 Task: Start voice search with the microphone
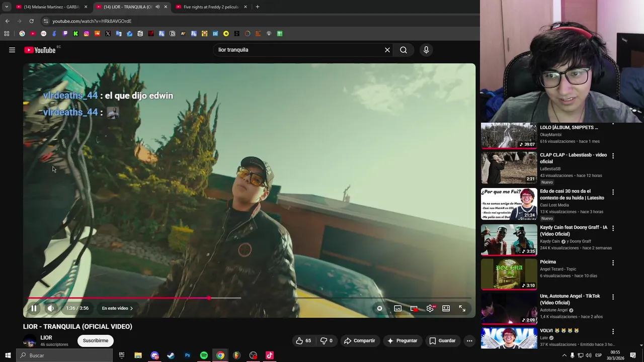click(426, 50)
